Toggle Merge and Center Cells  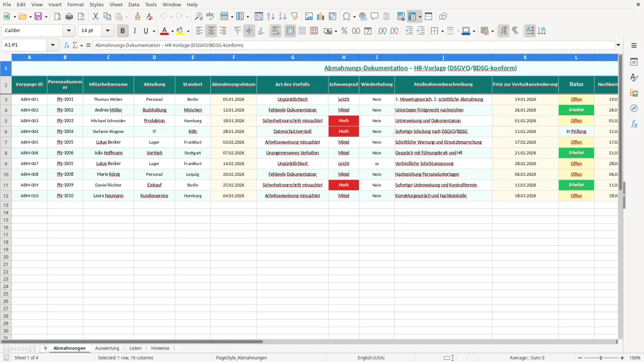click(290, 31)
